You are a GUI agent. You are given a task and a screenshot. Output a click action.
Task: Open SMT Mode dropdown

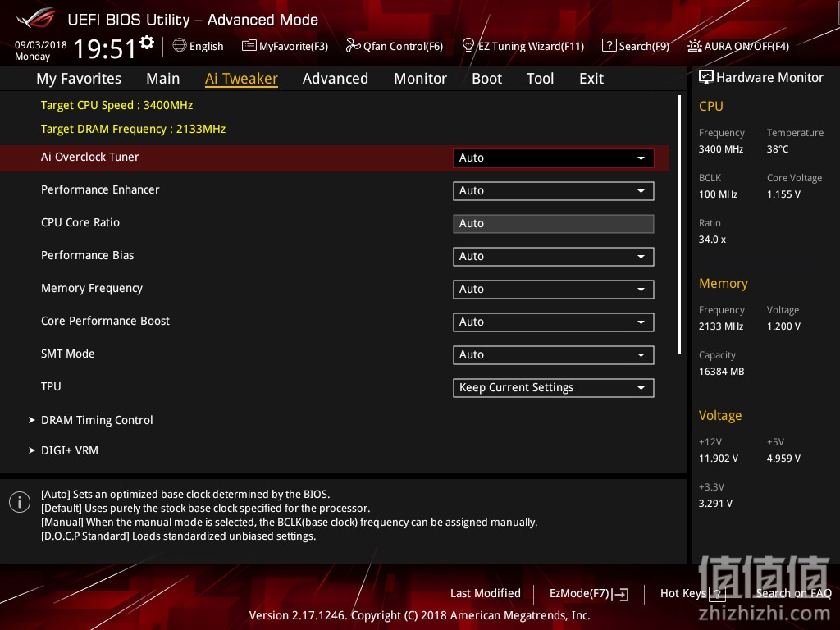554,354
